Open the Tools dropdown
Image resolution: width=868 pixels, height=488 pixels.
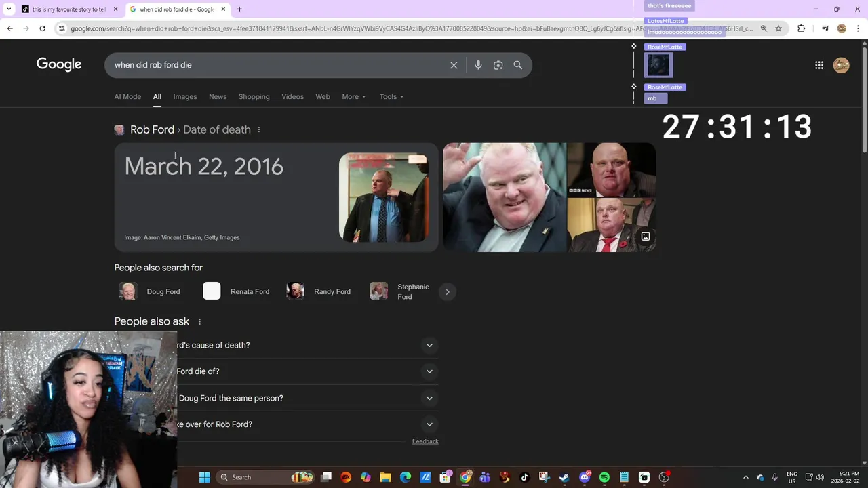(391, 96)
